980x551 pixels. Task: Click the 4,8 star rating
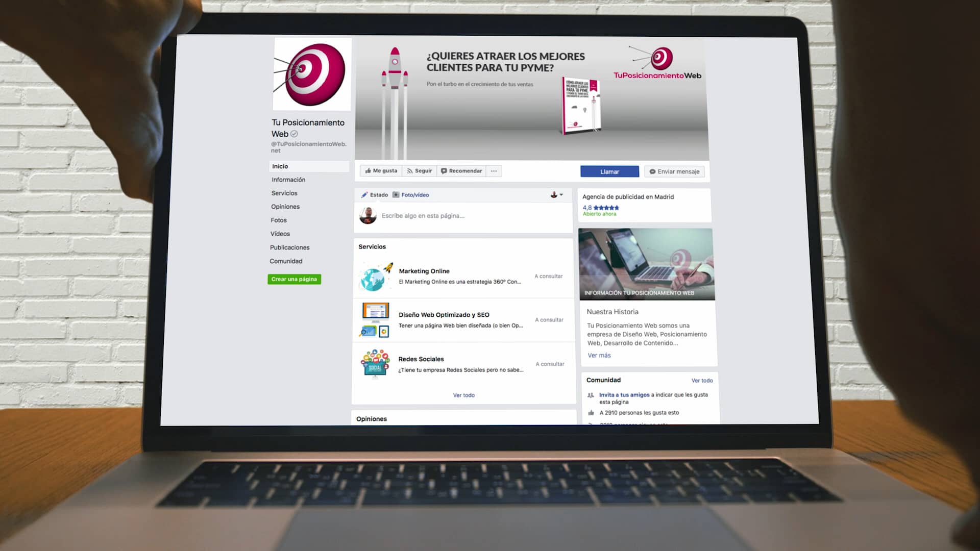tap(601, 208)
